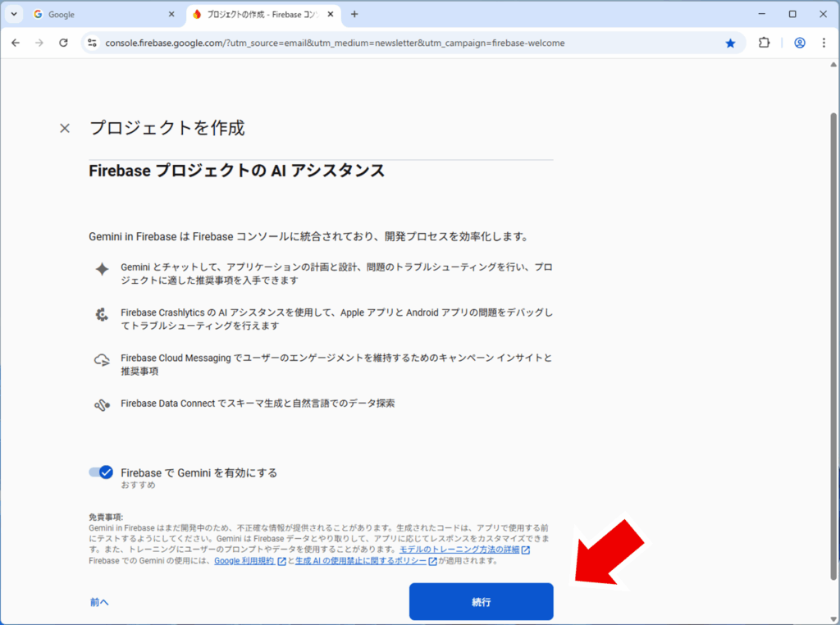Click the Data Connect icon
Image resolution: width=840 pixels, height=625 pixels.
(x=102, y=405)
